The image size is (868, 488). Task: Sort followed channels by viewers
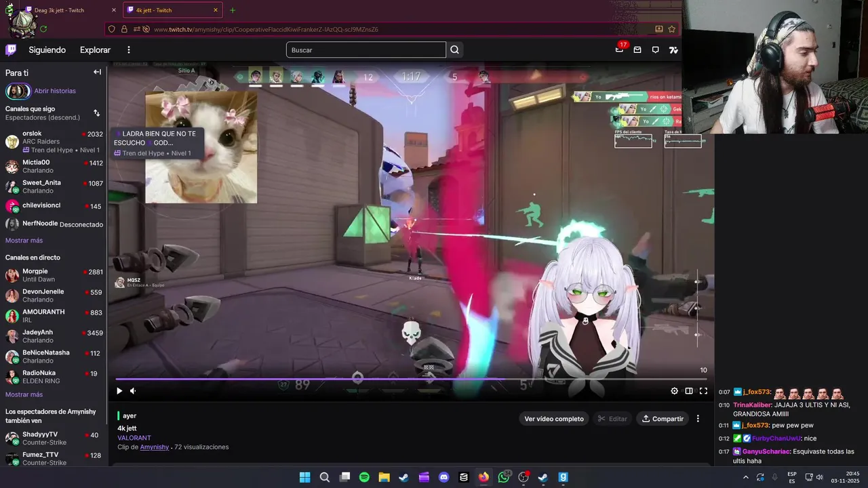click(96, 113)
